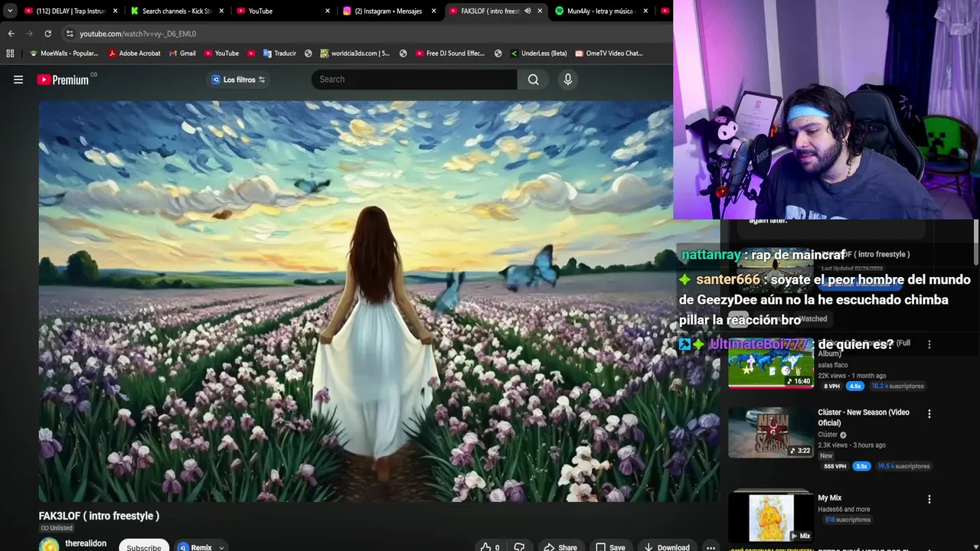Screen dimensions: 980x551
Task: Open options menu for the salas flaco video
Action: pos(929,344)
